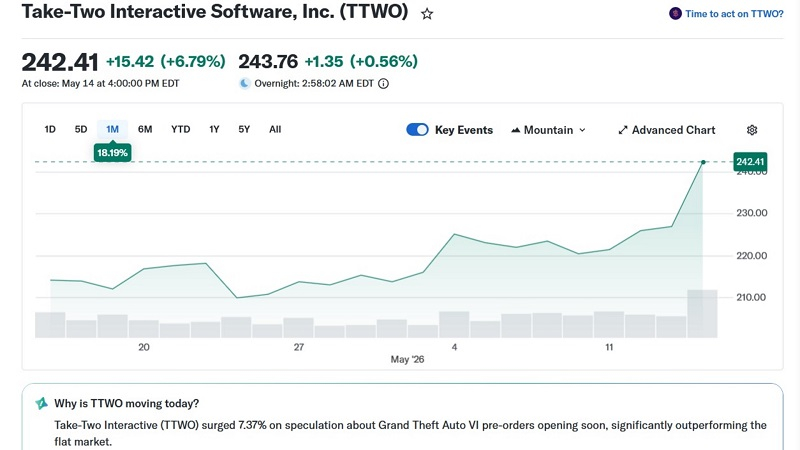Click the At close: May 14 timestamp
The image size is (800, 450).
pos(101,83)
